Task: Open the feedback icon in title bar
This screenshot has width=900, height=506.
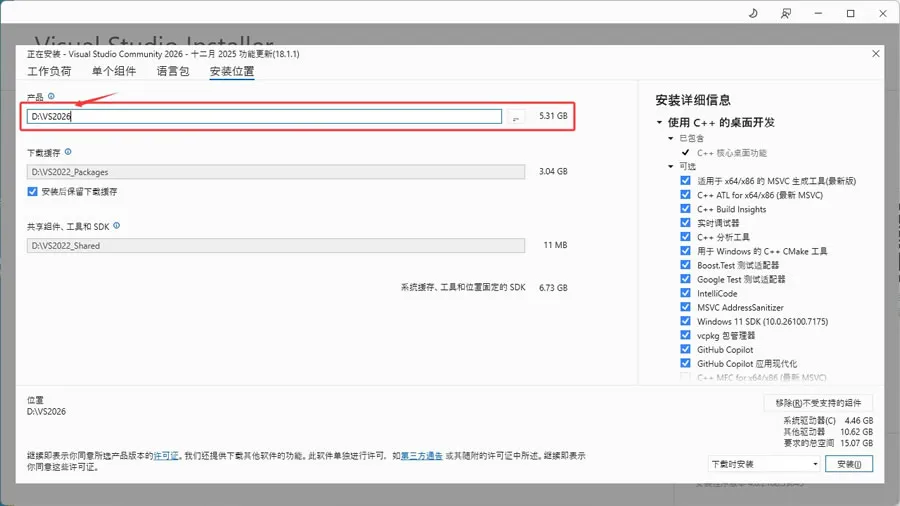Action: 786,13
